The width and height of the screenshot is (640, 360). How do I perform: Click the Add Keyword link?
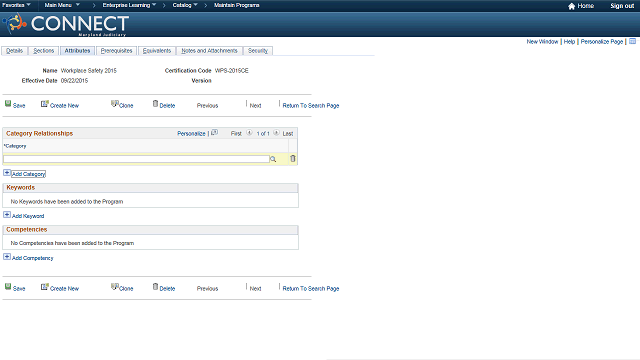point(28,216)
